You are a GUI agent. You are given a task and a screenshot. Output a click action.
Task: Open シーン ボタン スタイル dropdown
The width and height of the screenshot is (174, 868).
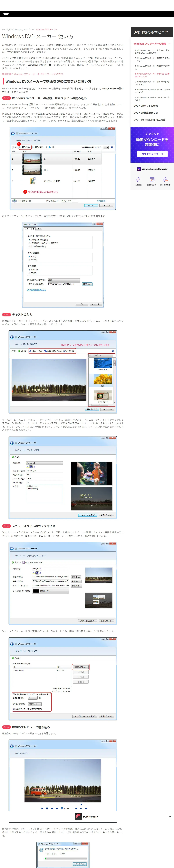(51, 591)
